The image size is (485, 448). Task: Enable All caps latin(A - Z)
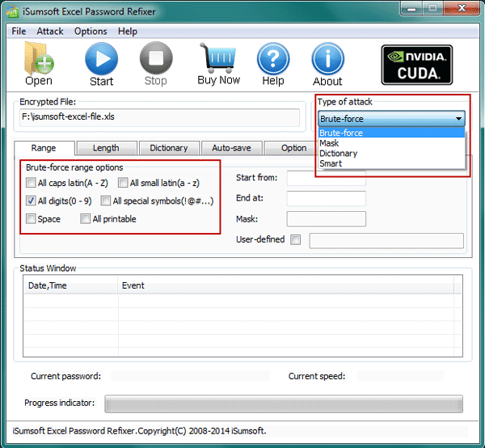tap(31, 183)
